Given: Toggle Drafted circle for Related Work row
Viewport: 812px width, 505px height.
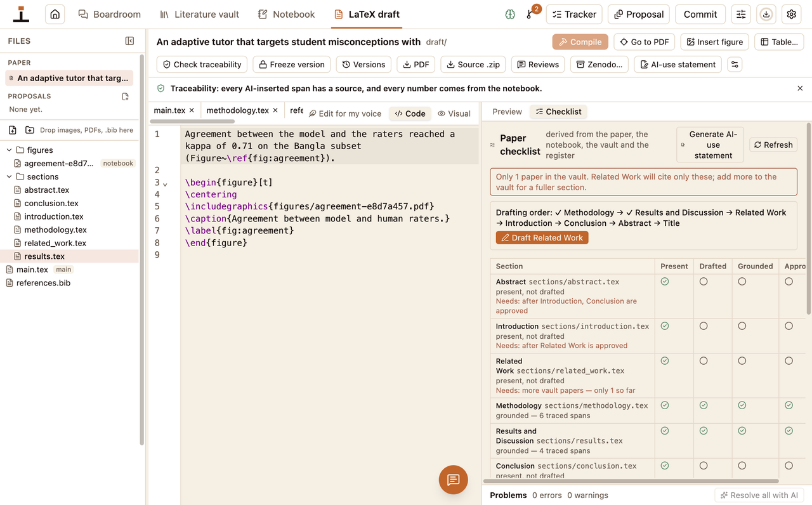Looking at the screenshot, I should click(x=704, y=360).
